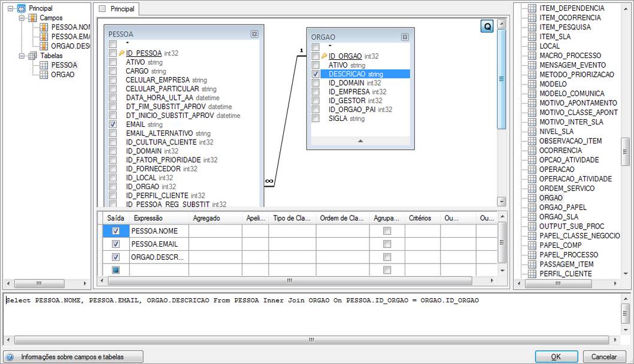Click the field icon beside ORGAO.DES in Campos
Screen dimensions: 634x364
click(x=44, y=46)
